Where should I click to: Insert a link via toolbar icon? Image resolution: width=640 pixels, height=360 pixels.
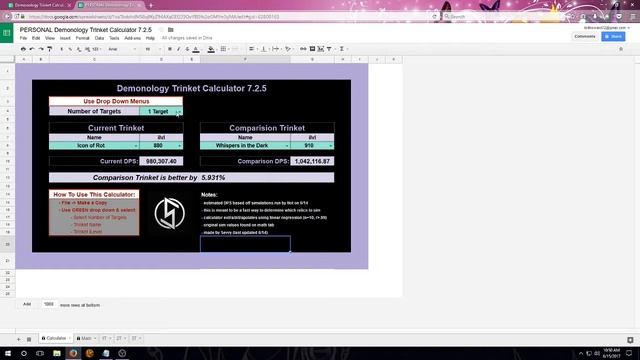coord(303,49)
